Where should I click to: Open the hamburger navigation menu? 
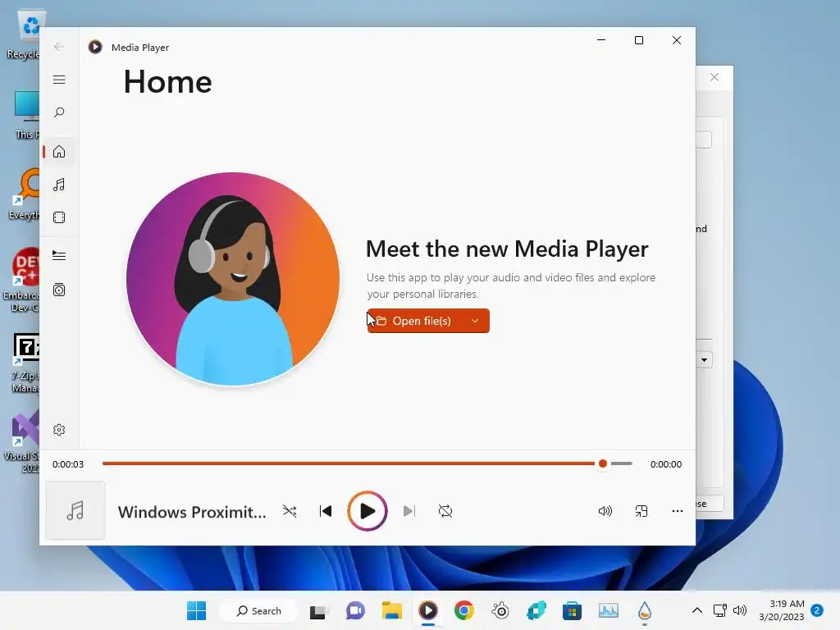tap(59, 80)
